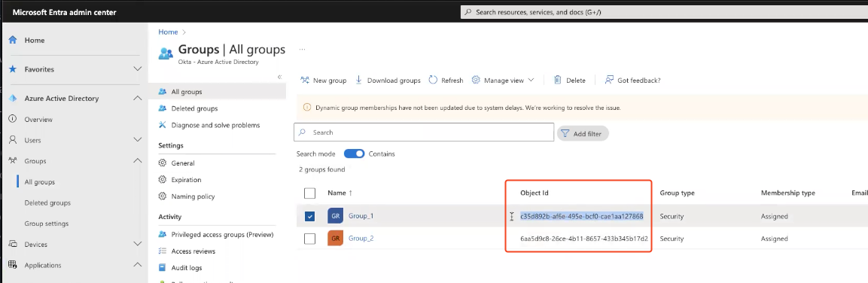Expand the Favorites section chevron

point(137,69)
